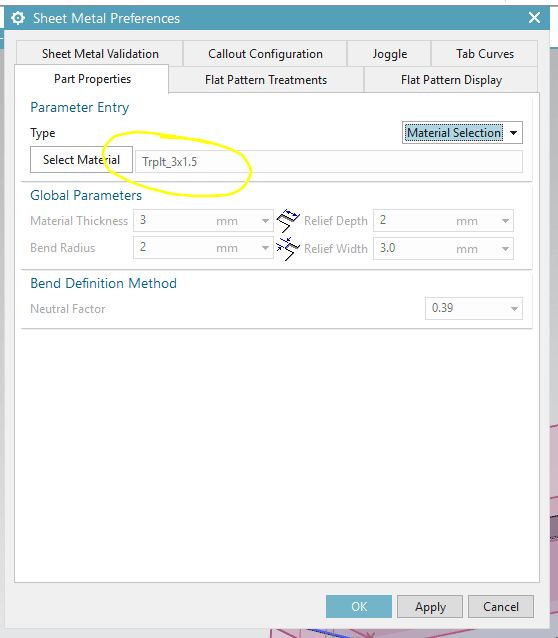Open the Material Selection type dropdown
This screenshot has height=638, width=558.
click(462, 133)
